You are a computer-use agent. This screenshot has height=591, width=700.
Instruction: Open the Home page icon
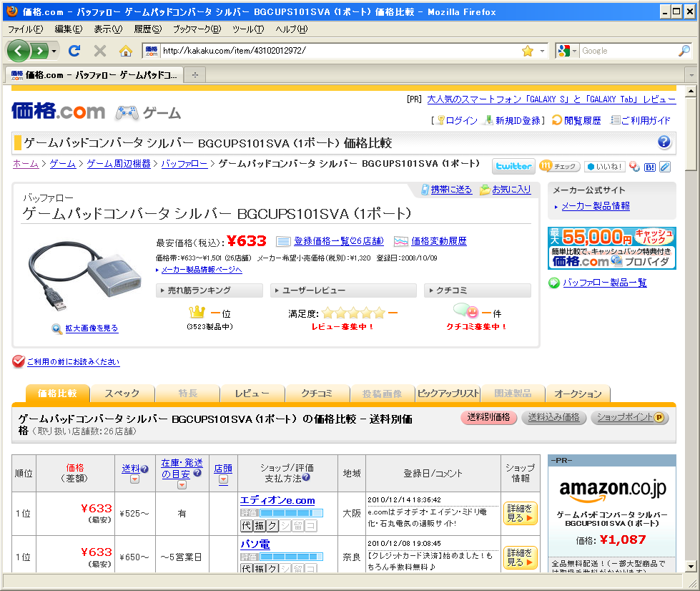point(126,51)
